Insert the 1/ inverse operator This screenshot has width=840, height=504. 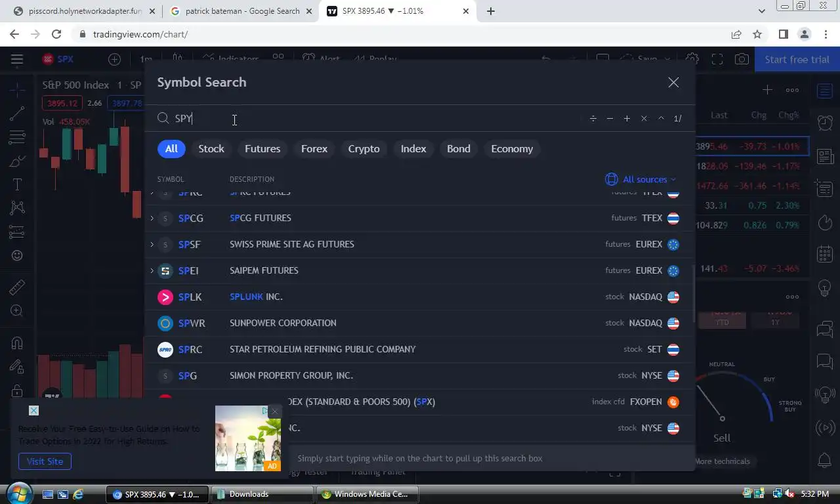click(678, 119)
